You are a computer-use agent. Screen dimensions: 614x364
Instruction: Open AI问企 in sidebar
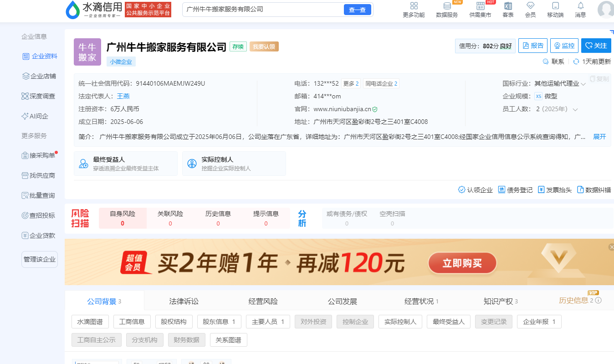35,116
